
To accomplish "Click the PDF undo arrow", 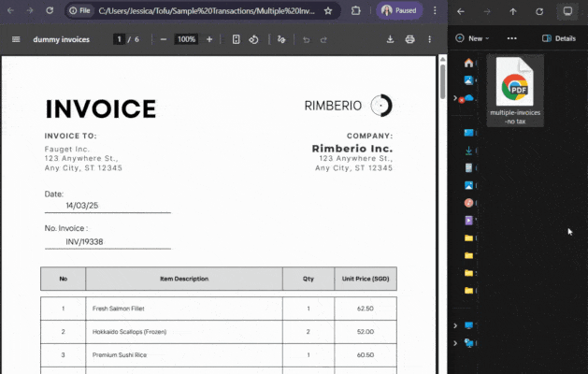I will 307,39.
